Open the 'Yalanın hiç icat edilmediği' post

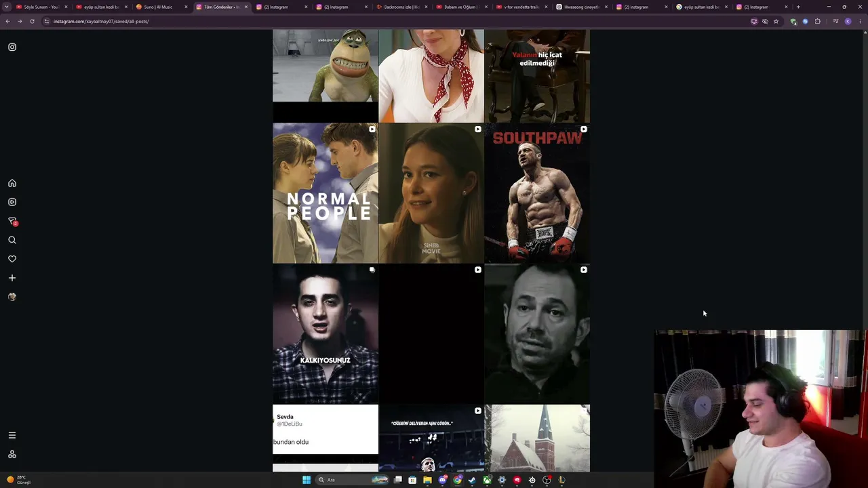coord(537,75)
